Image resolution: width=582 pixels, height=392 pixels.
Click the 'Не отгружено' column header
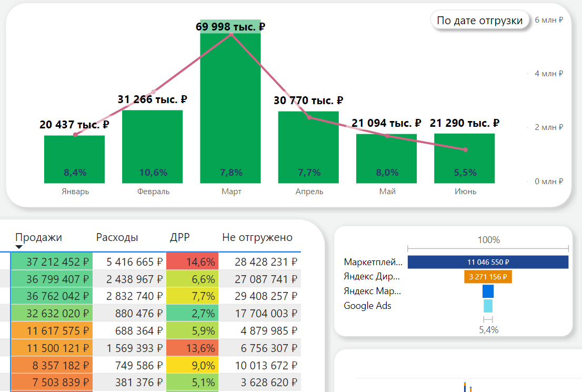[257, 237]
